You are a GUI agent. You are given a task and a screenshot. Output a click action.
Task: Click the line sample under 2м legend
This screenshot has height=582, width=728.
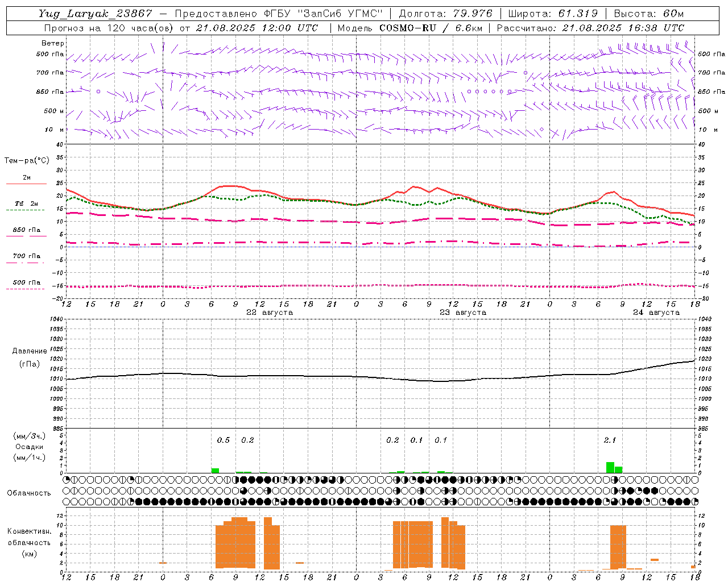(26, 184)
